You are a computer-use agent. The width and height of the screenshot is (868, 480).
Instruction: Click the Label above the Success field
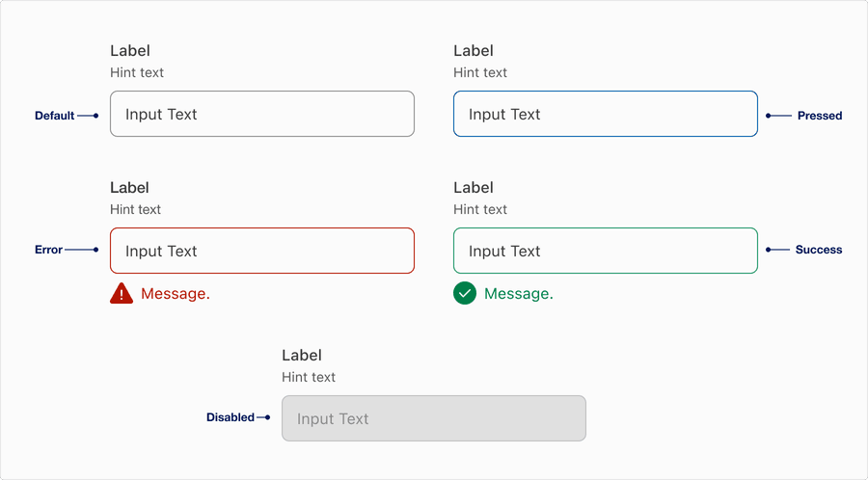coord(474,188)
